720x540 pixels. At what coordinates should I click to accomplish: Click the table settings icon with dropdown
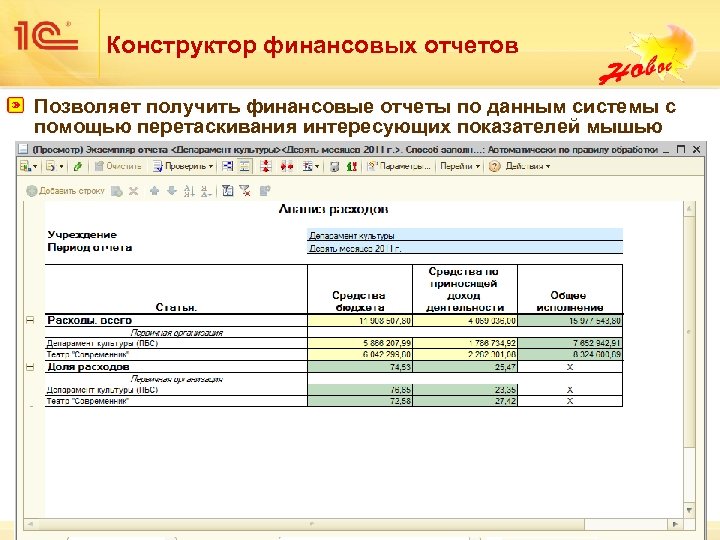click(x=308, y=166)
